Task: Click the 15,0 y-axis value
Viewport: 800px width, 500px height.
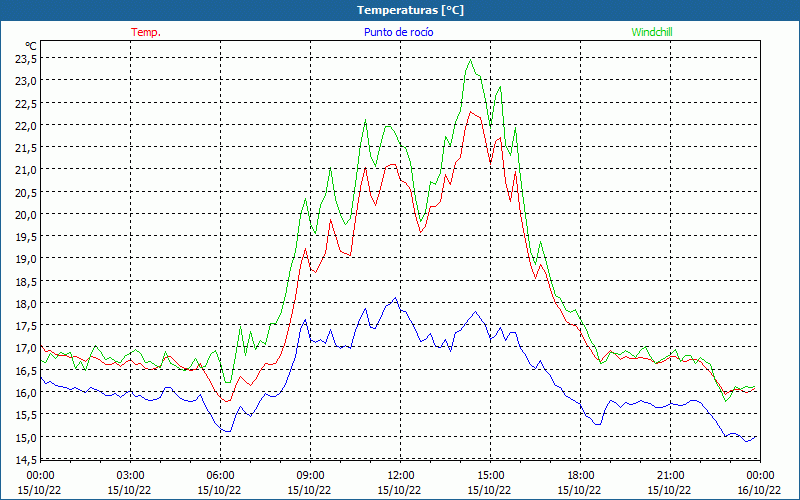Action: click(26, 437)
